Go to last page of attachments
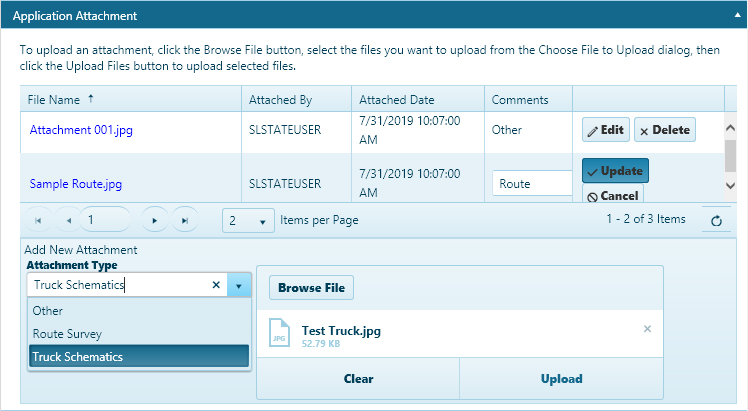Screen dimensions: 748x411 tap(184, 220)
